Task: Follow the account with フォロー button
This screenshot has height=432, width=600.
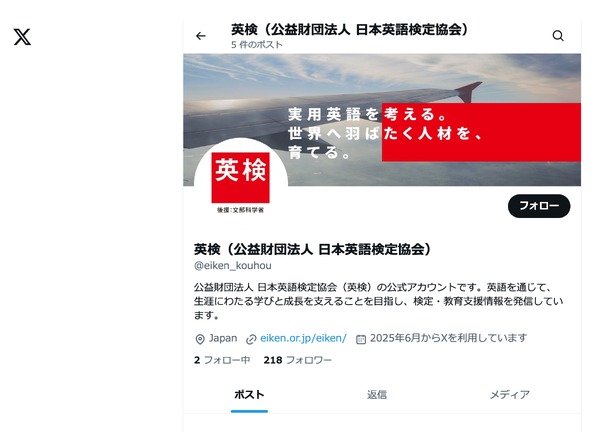Action: click(539, 206)
